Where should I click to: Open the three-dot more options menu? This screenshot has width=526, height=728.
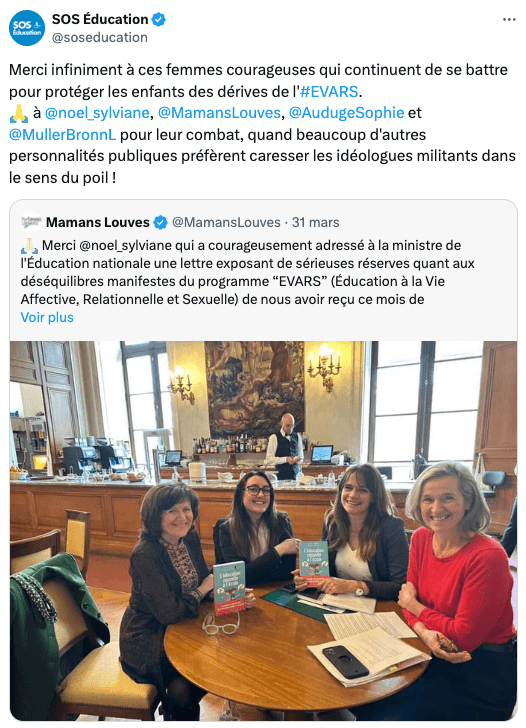coord(509,20)
